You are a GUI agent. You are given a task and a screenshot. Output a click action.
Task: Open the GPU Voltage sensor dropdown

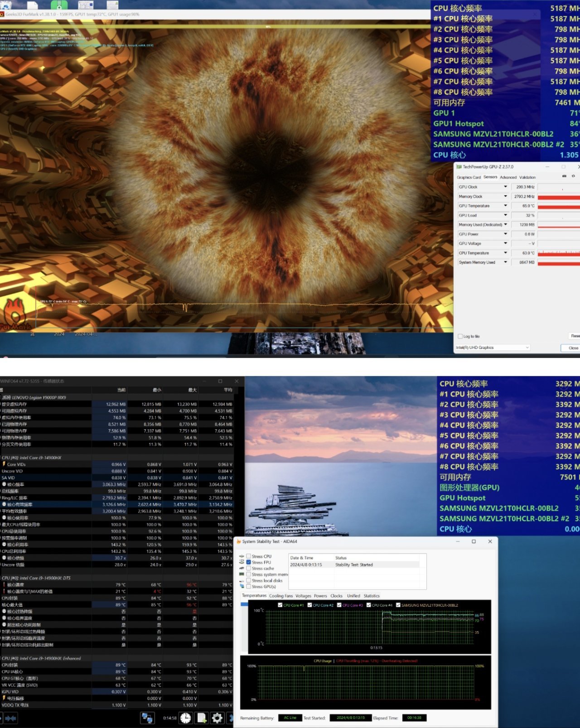[x=505, y=243]
